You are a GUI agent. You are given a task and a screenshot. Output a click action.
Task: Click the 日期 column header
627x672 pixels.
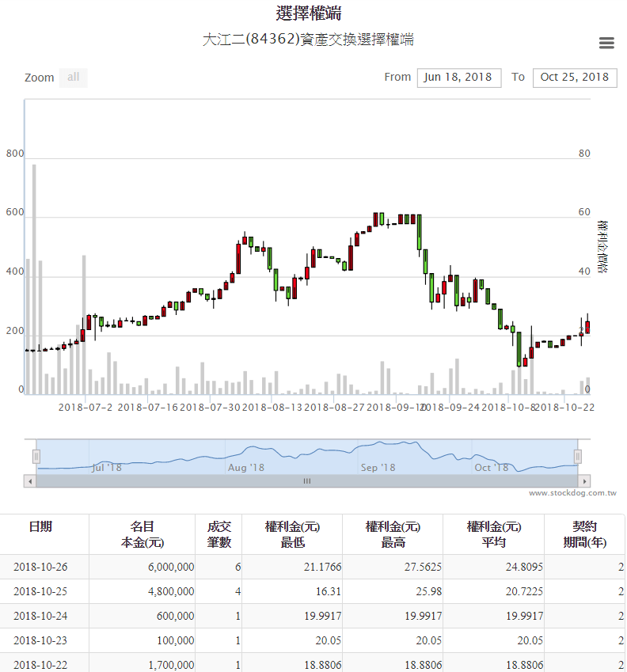click(41, 526)
